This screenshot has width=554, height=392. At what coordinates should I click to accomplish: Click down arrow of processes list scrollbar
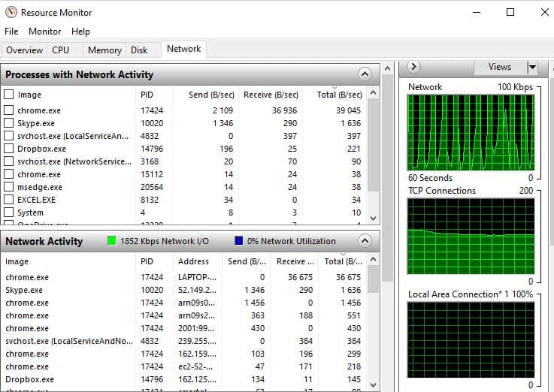point(373,218)
